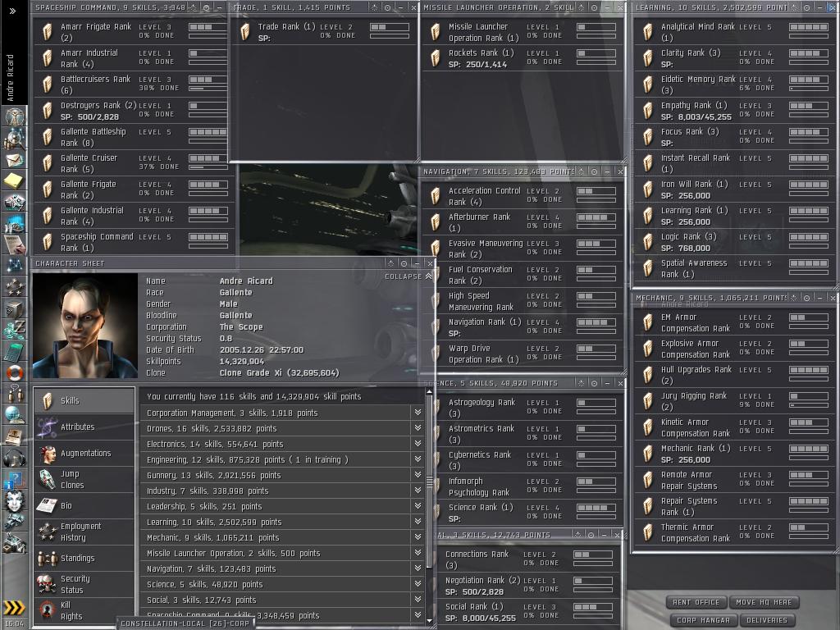Click Gallente Cruiser 37% progress bar

point(208,167)
